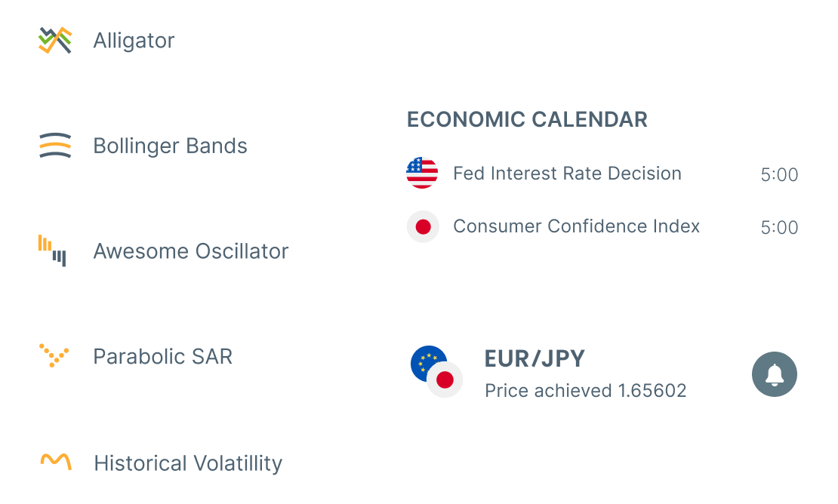Image resolution: width=838 pixels, height=504 pixels.
Task: Choose the Parabolic SAR label
Action: click(x=162, y=356)
